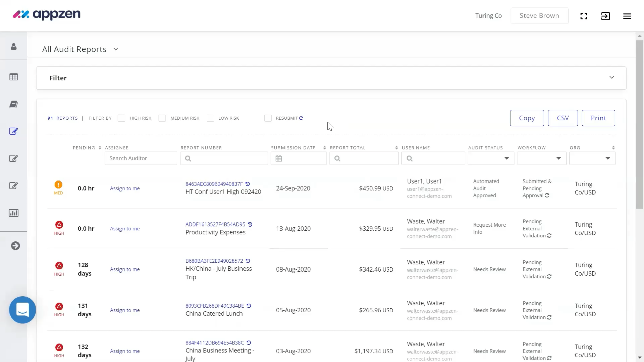Click the Copy button
Screen dimensions: 644x362
pyautogui.click(x=527, y=118)
